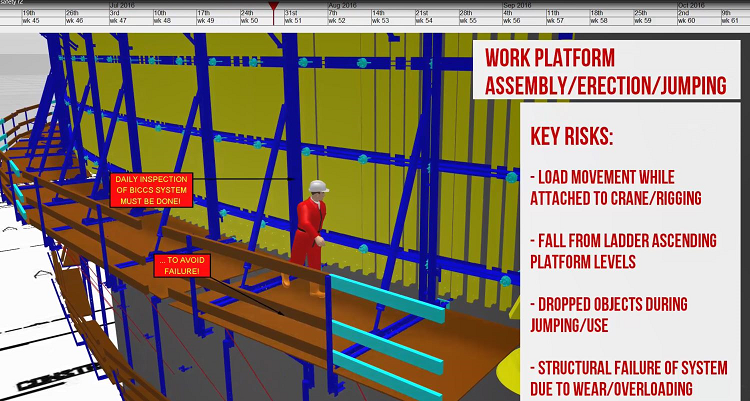The image size is (750, 401).
Task: Select week 45 on the timeline
Action: tap(43, 21)
